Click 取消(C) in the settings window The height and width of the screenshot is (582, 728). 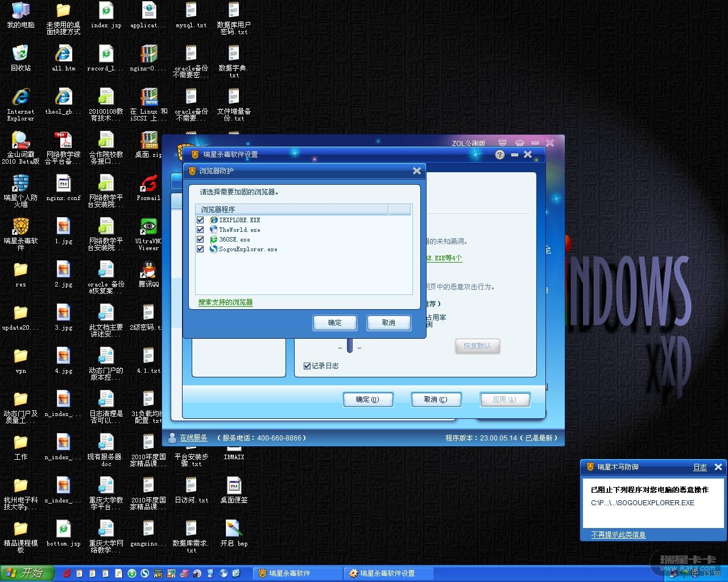coord(436,400)
